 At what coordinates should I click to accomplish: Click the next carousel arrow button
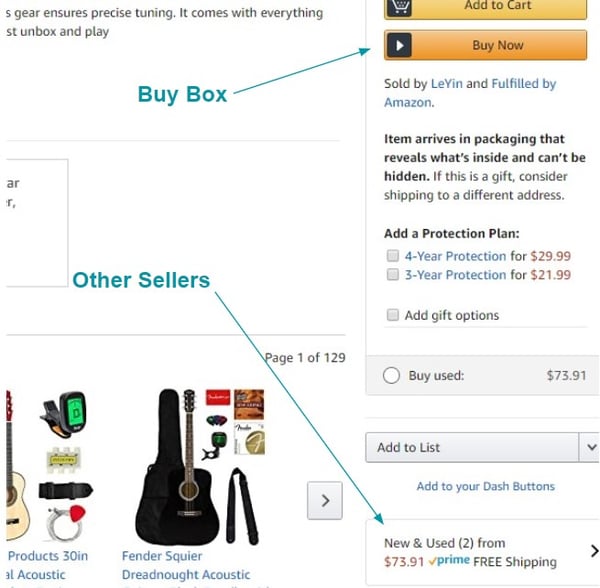pos(325,500)
